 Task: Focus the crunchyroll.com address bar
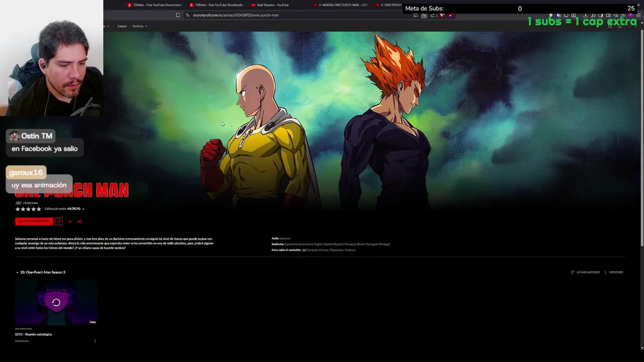(x=297, y=15)
